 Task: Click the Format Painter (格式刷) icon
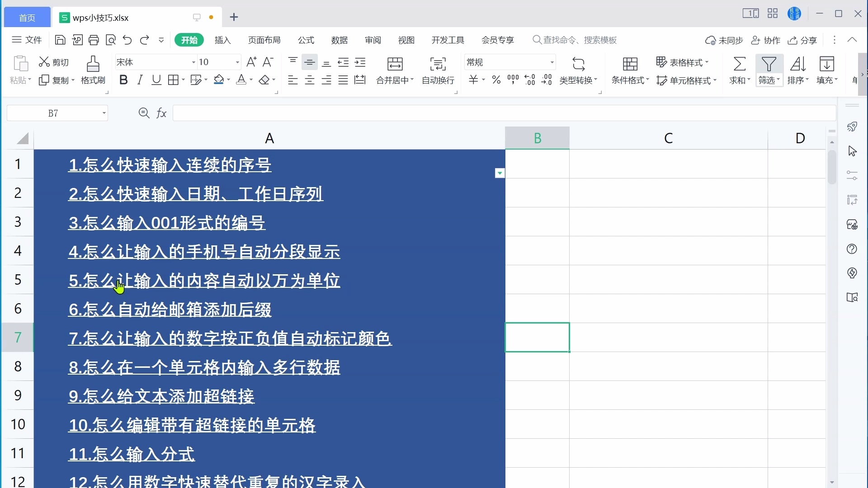pos(93,64)
